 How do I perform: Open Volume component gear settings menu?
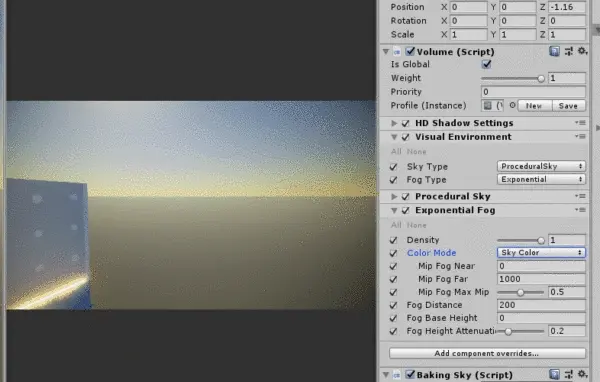click(582, 51)
